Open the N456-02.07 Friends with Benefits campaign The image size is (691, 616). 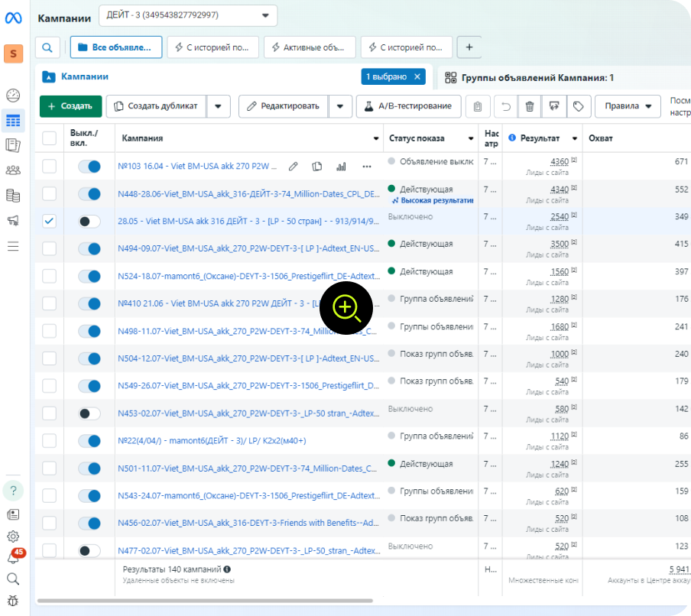tap(248, 523)
